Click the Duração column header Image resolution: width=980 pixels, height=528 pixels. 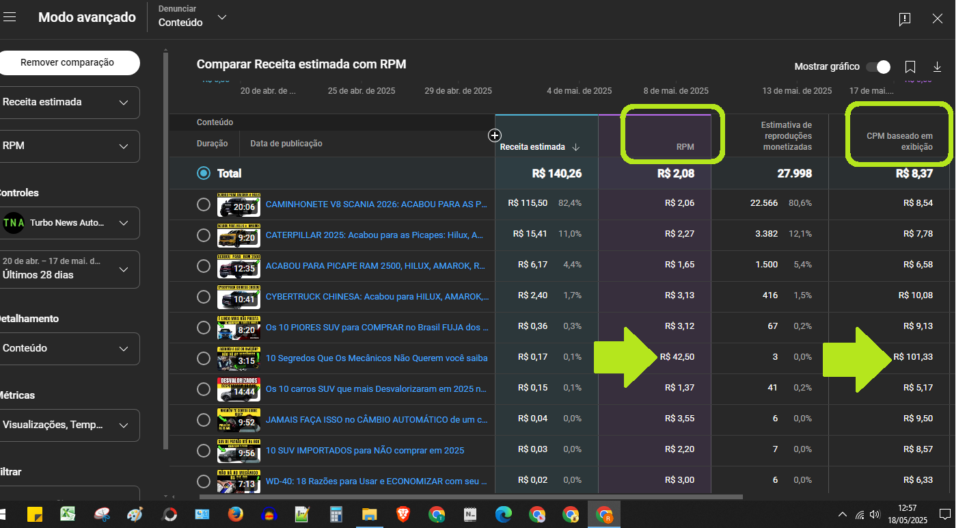[x=213, y=144]
